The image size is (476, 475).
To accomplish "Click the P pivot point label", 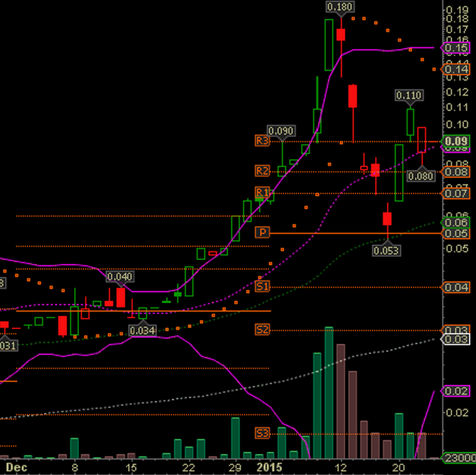I will 262,232.
